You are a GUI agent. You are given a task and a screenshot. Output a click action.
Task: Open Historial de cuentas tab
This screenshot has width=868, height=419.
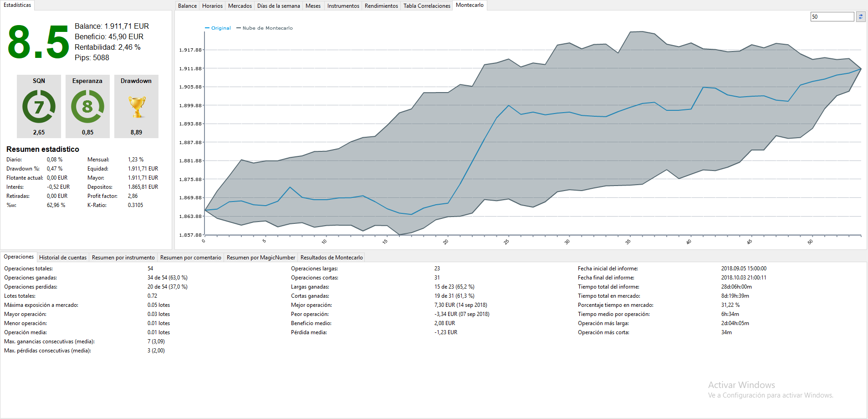[x=63, y=258]
